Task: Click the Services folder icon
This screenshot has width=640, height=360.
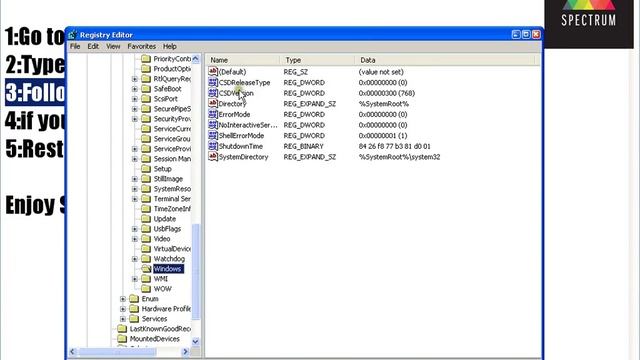Action: click(134, 319)
